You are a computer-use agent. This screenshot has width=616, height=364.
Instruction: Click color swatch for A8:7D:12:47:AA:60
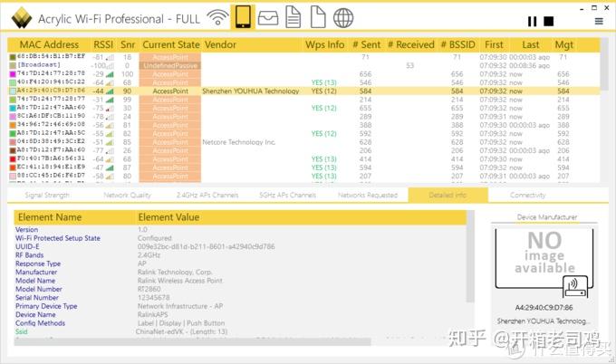point(13,108)
